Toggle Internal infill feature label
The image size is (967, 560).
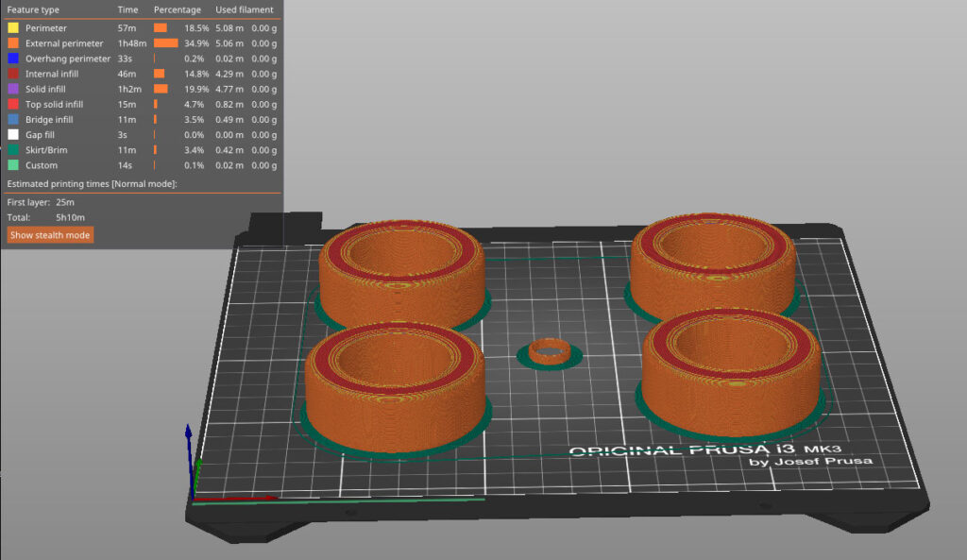click(x=52, y=74)
